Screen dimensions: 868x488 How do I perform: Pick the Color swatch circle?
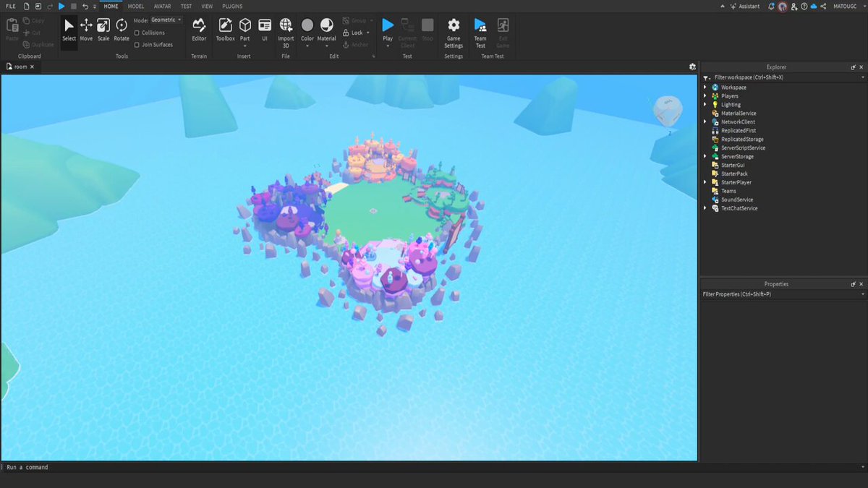(307, 25)
